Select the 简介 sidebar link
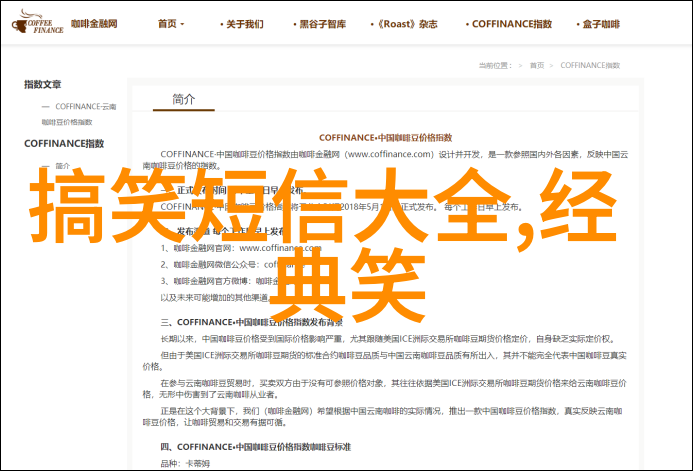This screenshot has height=472, width=694. 62,166
